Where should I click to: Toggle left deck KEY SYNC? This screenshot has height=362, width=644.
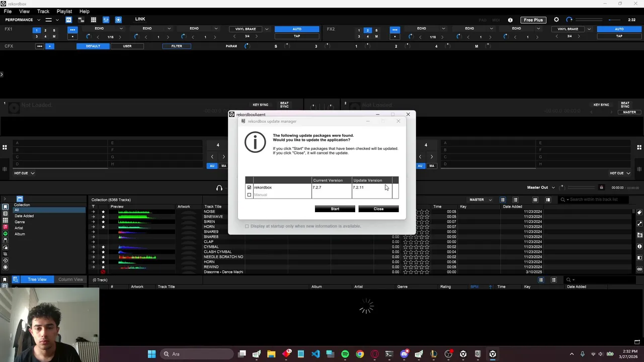pyautogui.click(x=260, y=105)
